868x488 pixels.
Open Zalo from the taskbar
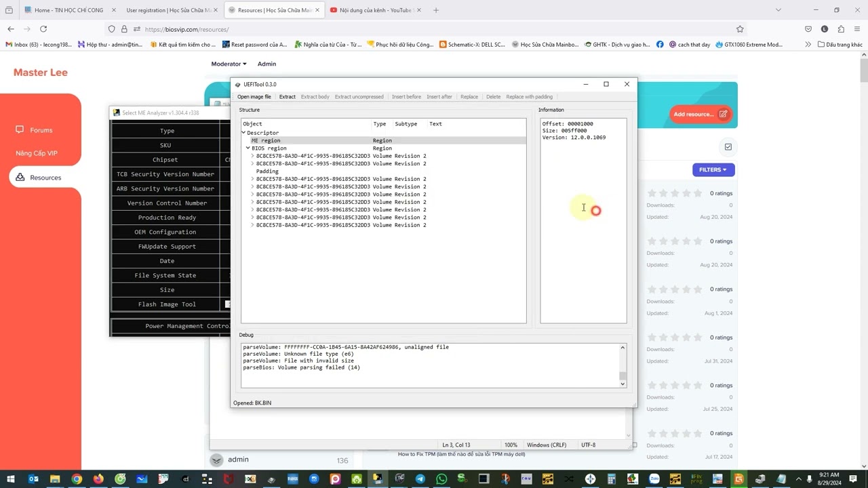(x=654, y=479)
